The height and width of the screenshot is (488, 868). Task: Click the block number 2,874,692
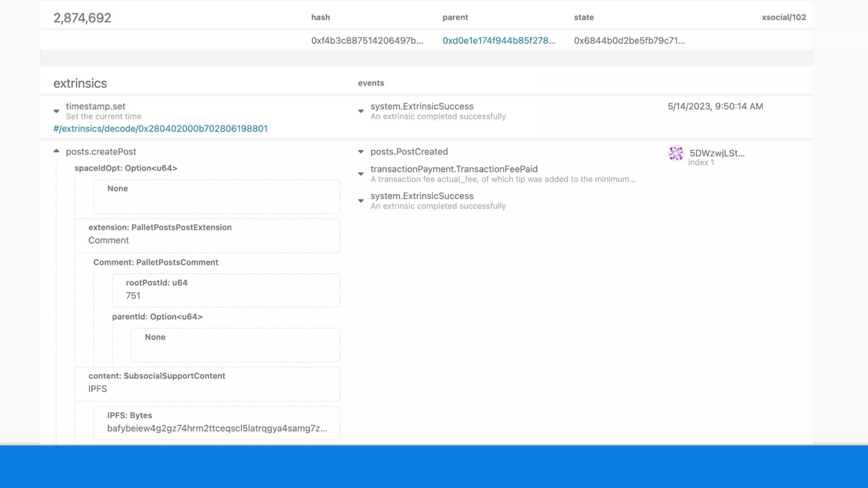pyautogui.click(x=82, y=18)
